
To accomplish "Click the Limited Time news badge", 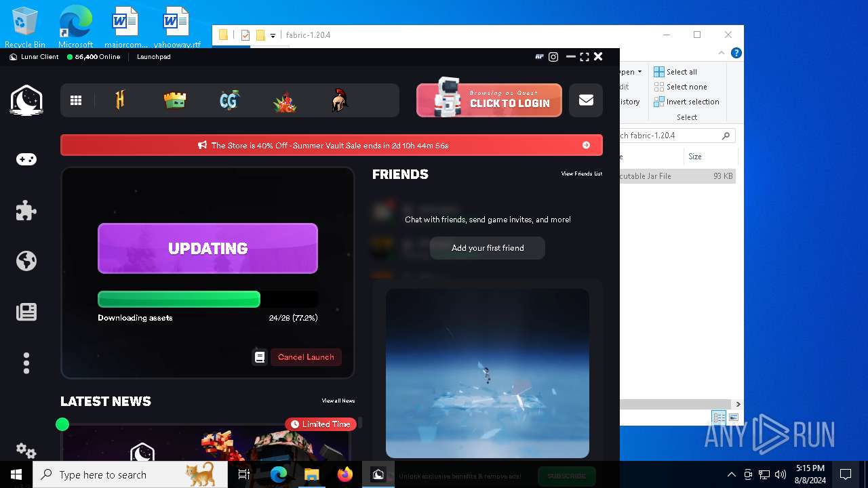I will point(321,424).
